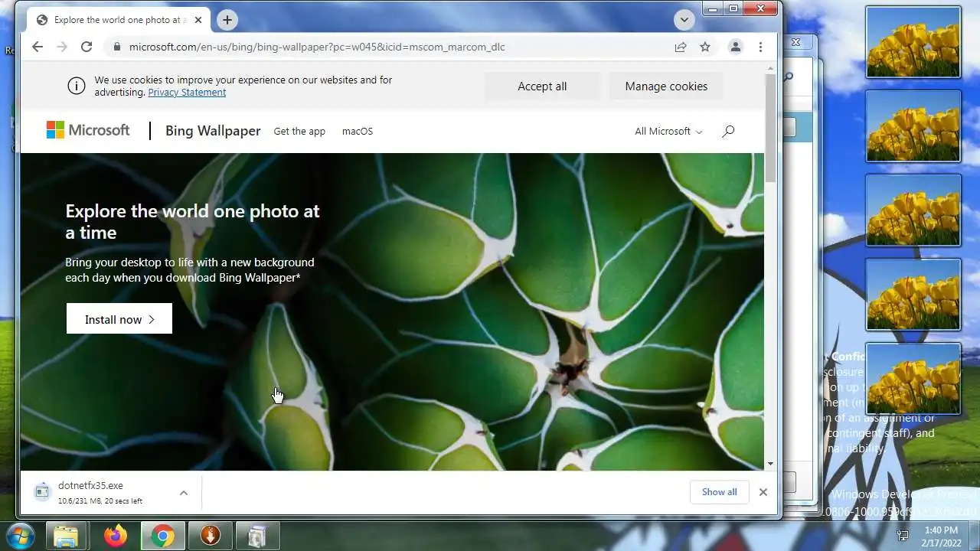Open Chrome's three-dot menu
Screen dimensions: 980x551
[760, 47]
